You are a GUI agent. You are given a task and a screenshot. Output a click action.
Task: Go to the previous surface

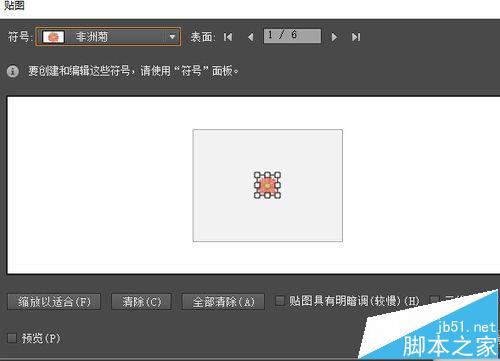251,37
